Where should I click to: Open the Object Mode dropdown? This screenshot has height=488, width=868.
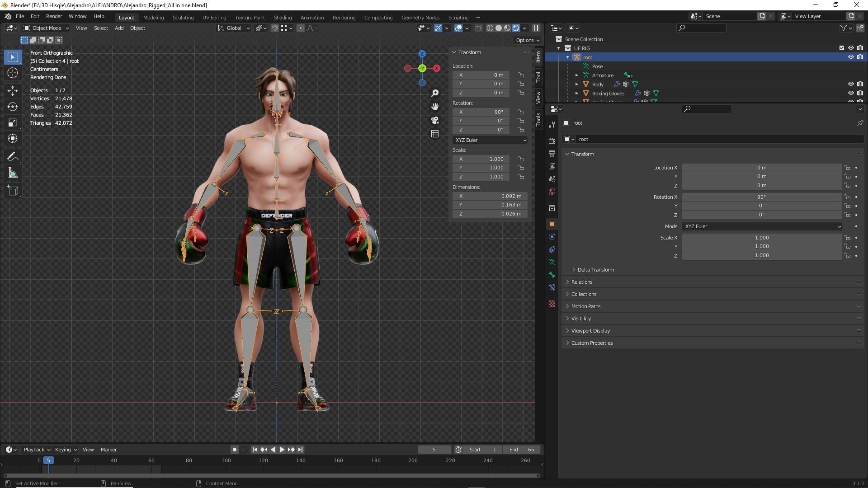pyautogui.click(x=46, y=28)
